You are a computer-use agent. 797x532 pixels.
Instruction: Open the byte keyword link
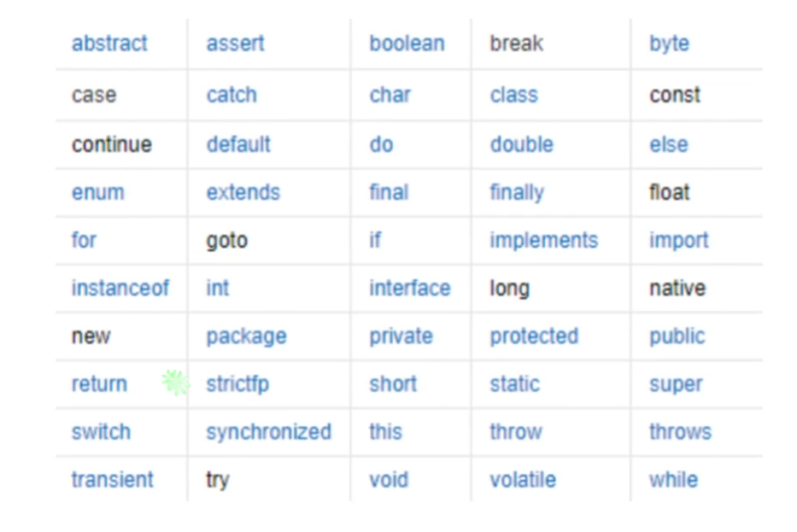(x=670, y=44)
